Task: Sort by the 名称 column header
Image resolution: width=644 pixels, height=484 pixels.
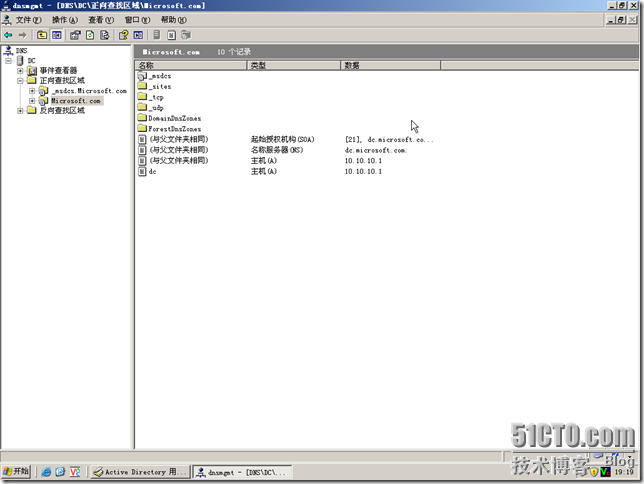Action: coord(191,65)
